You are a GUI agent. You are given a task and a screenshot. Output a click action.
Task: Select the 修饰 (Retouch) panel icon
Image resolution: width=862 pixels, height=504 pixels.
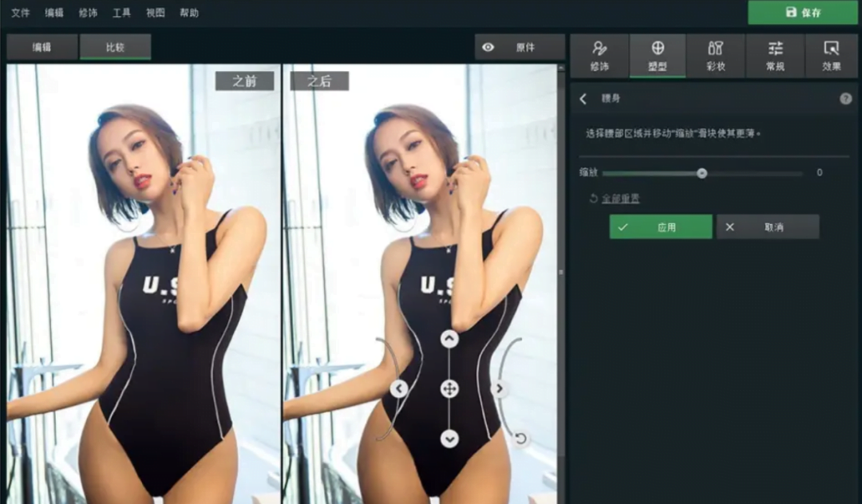[599, 56]
